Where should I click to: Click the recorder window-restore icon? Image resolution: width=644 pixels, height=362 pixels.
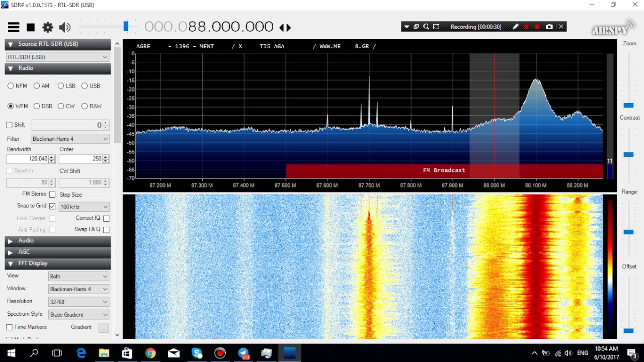pos(416,27)
